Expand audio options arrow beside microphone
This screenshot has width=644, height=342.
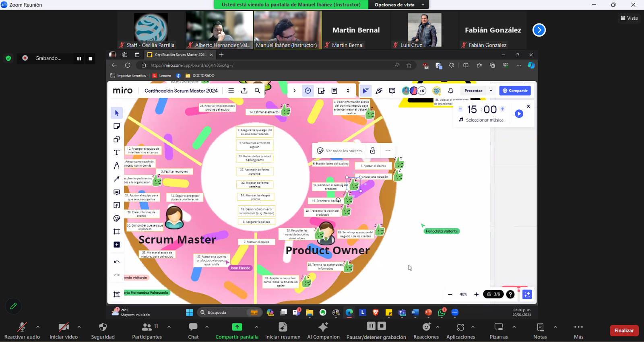[x=38, y=327]
